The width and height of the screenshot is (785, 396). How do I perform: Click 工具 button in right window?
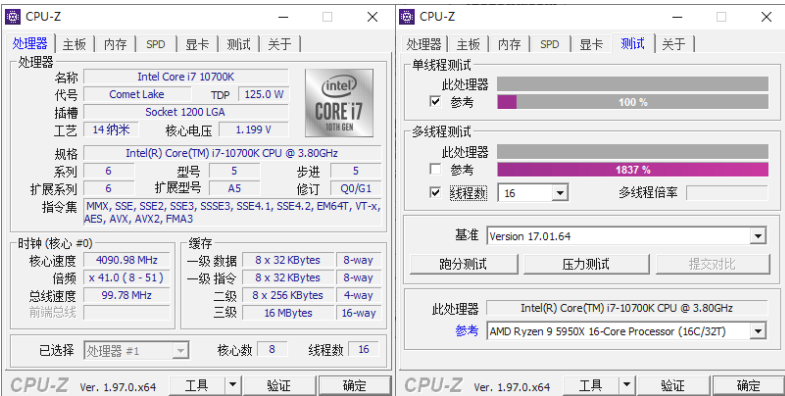pyautogui.click(x=591, y=385)
